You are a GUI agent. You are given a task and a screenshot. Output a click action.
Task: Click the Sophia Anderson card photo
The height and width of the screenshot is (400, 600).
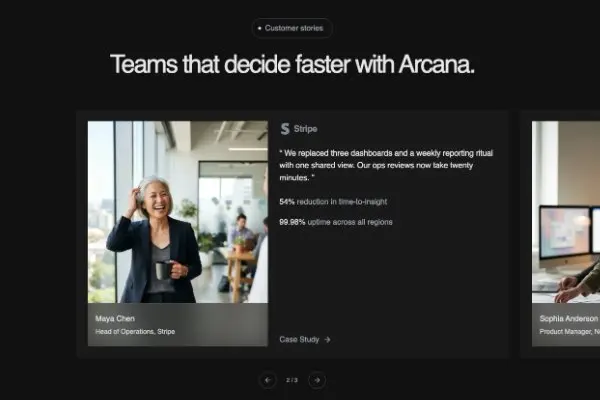(566, 212)
